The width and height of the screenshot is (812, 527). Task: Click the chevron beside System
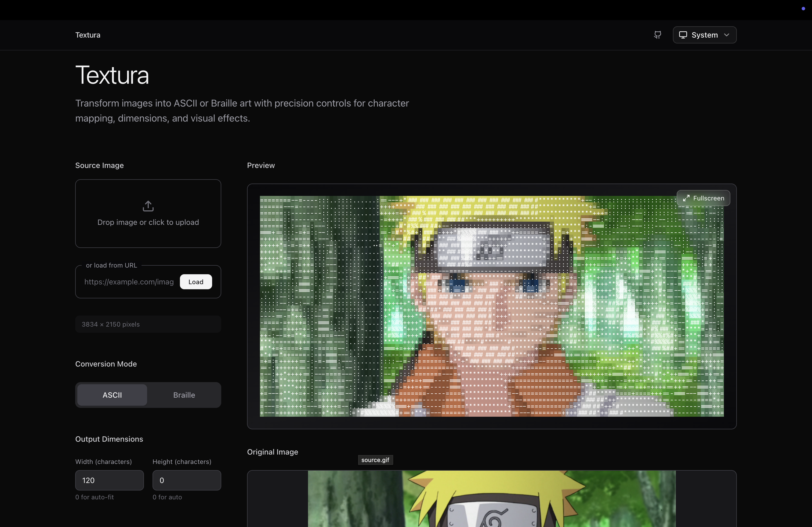(727, 35)
